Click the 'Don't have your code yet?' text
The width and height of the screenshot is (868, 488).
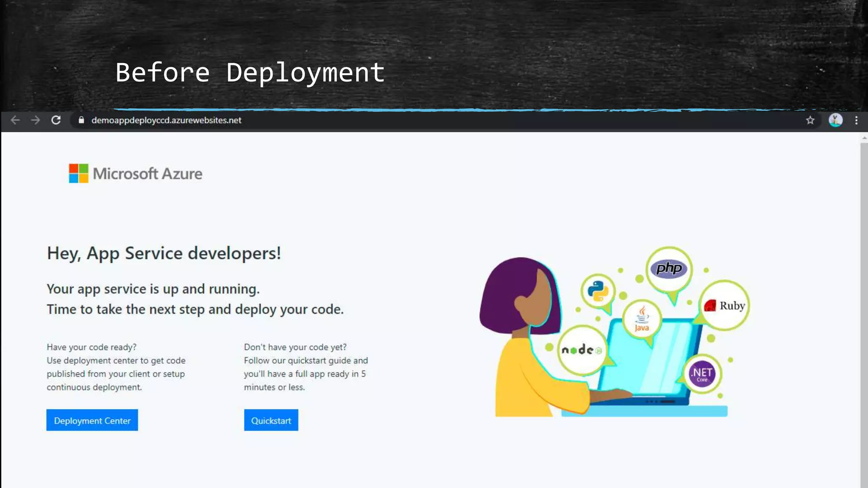295,347
